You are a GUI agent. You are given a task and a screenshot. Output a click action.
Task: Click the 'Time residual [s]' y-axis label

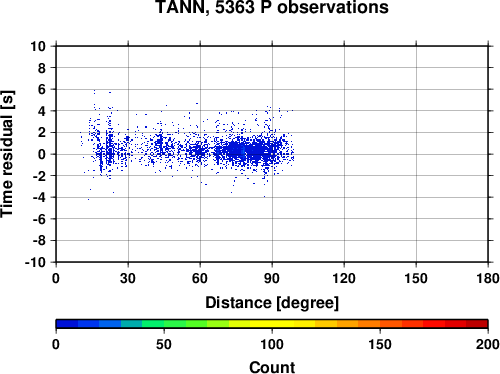(x=7, y=154)
